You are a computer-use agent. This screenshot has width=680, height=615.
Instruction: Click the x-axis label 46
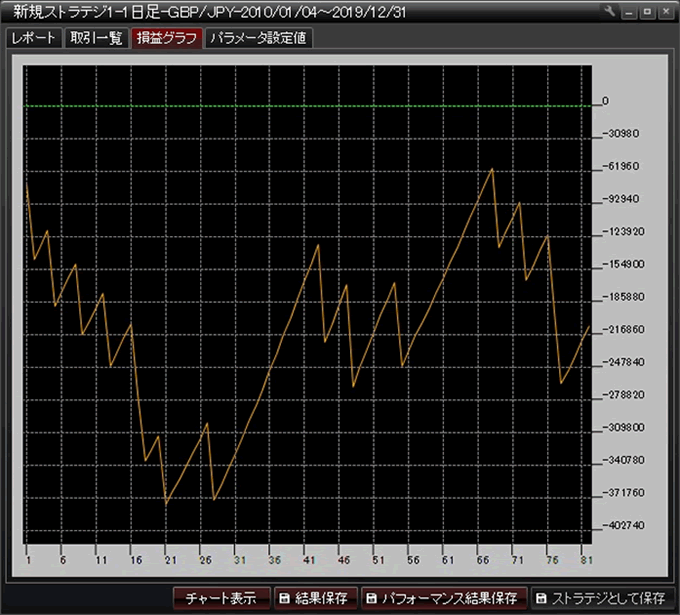344,560
